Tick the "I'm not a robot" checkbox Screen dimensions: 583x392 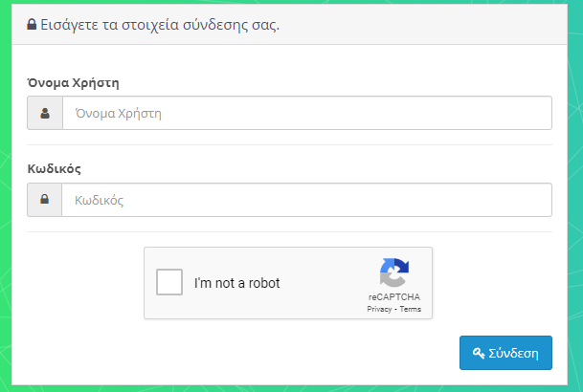point(169,282)
